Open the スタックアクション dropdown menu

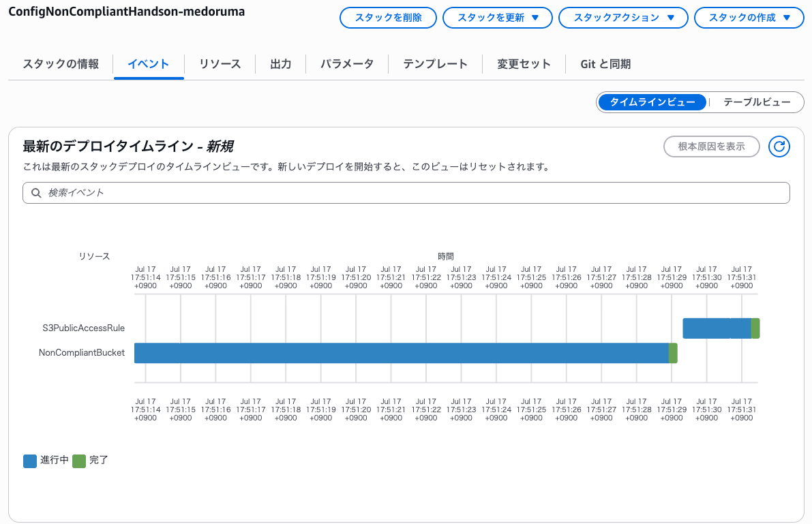[x=623, y=18]
